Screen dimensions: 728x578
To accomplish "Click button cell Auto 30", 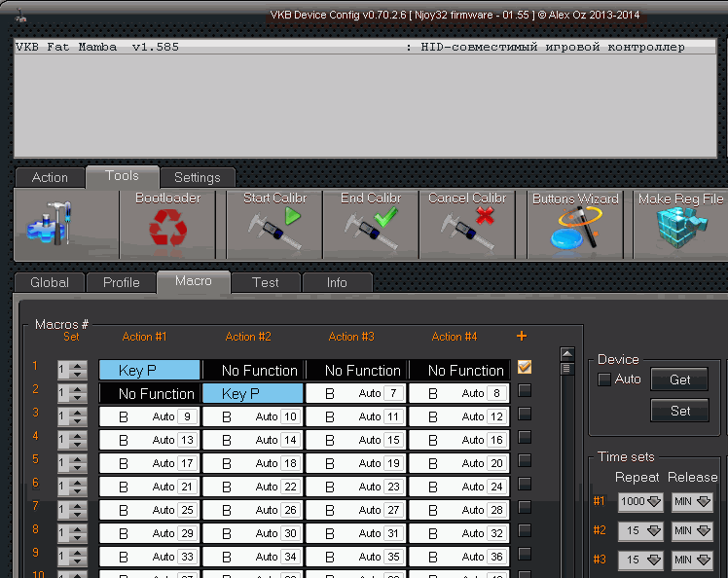I will click(x=253, y=533).
